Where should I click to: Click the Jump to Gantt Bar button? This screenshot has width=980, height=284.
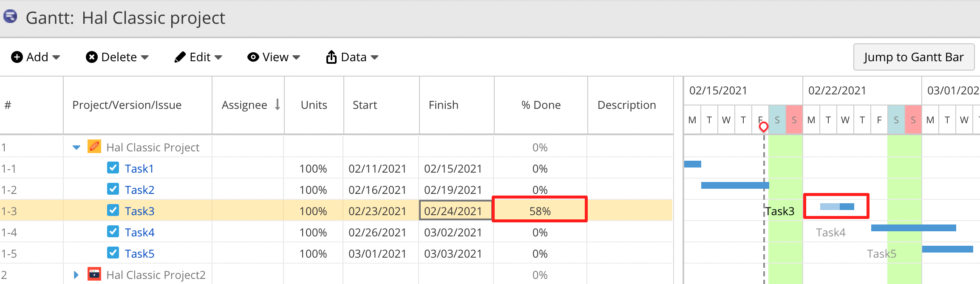pyautogui.click(x=914, y=57)
